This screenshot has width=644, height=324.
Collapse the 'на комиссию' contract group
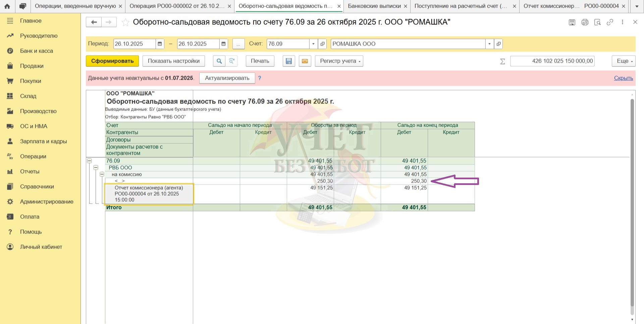[x=102, y=174]
